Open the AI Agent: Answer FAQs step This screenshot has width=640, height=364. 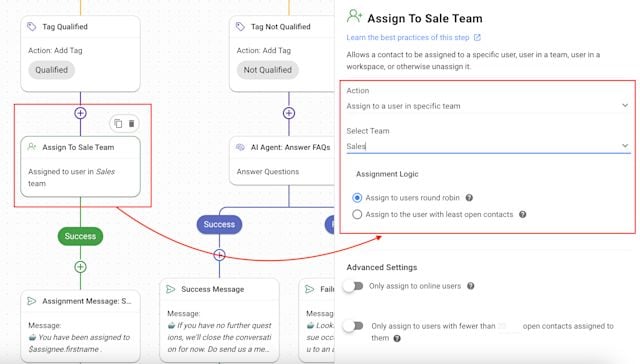[x=282, y=161]
